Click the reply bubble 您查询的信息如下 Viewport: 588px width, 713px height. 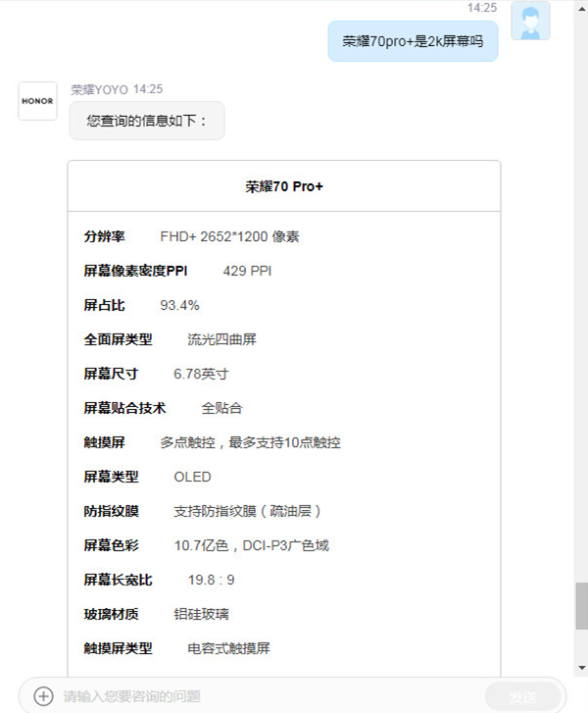(x=147, y=121)
